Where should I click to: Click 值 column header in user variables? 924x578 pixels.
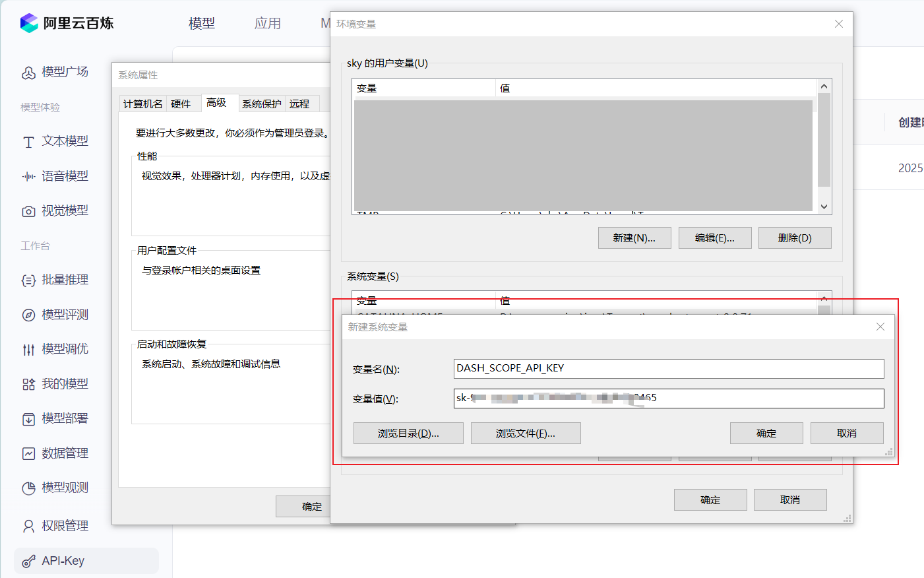pos(656,88)
